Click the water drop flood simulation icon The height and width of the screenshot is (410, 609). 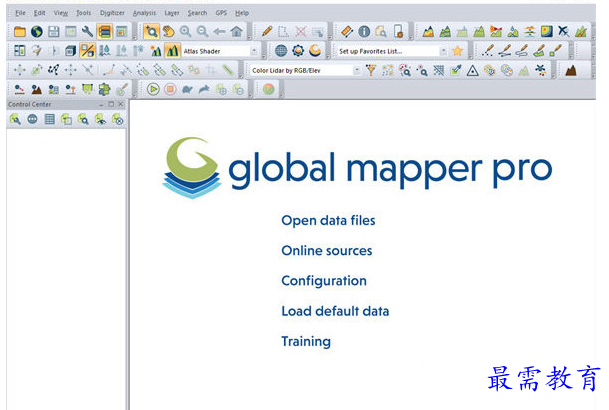point(104,50)
